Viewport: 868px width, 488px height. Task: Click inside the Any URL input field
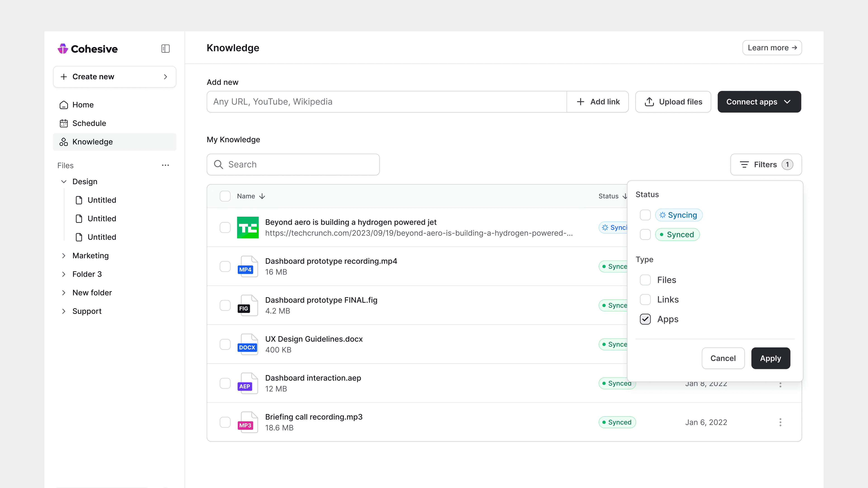pyautogui.click(x=386, y=102)
